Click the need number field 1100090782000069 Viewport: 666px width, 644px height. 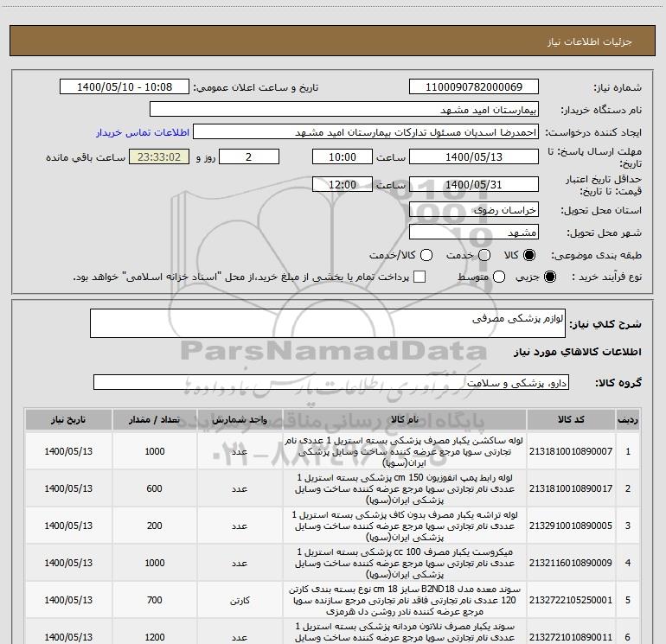click(474, 87)
